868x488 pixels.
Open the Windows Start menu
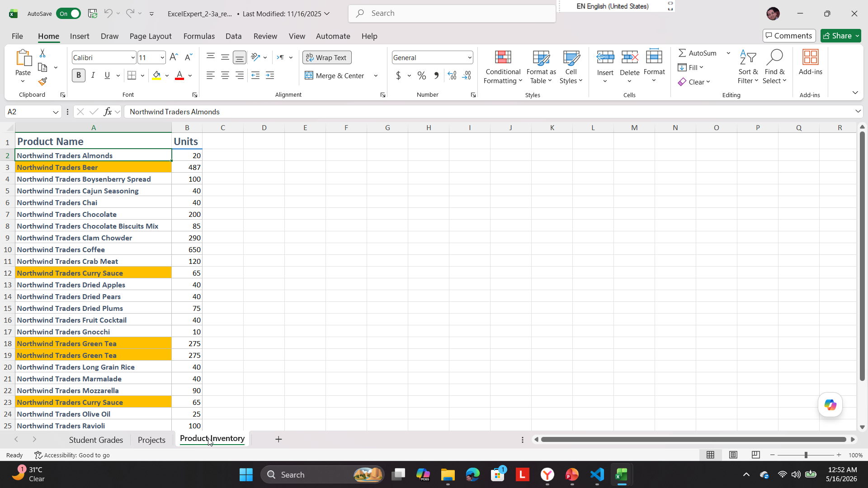click(246, 475)
